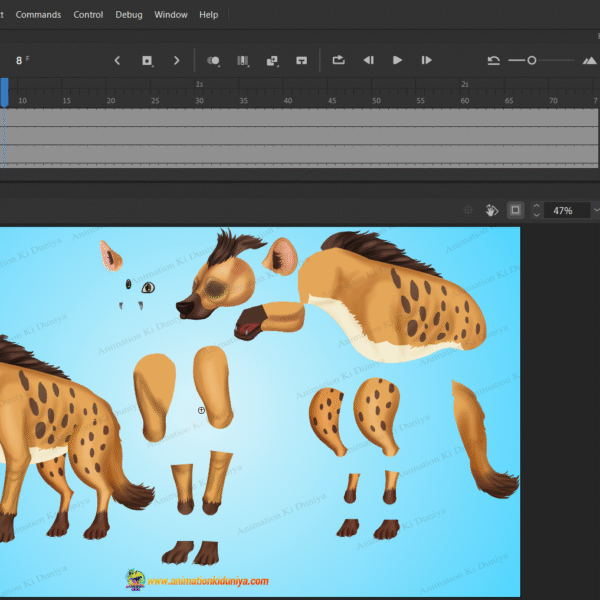
Task: Select the detached hyena eye graphic
Action: click(x=148, y=287)
